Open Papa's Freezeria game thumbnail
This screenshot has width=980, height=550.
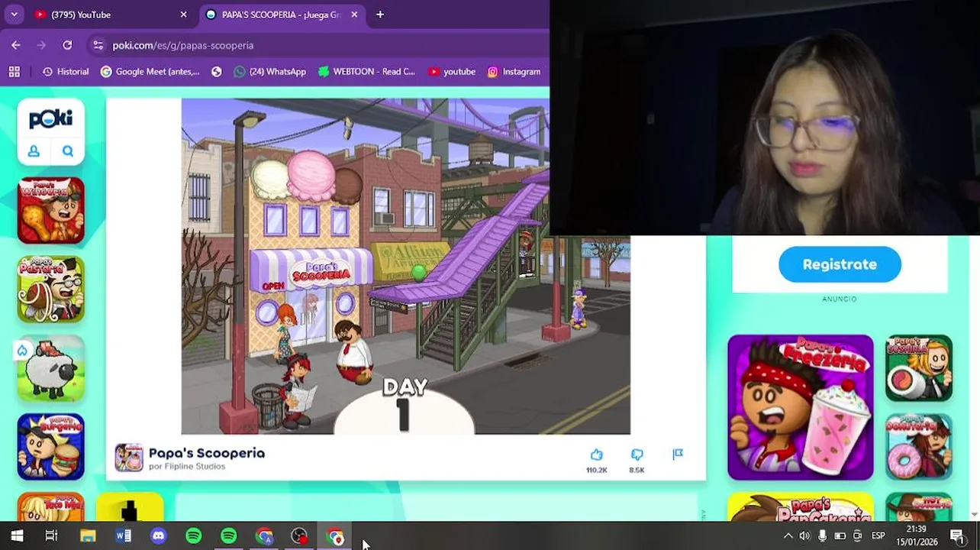[801, 407]
